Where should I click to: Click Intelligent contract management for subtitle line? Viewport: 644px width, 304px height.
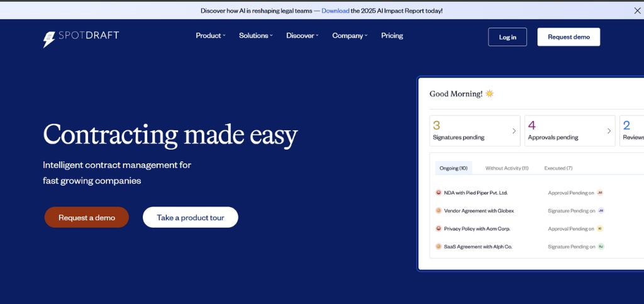[117, 165]
